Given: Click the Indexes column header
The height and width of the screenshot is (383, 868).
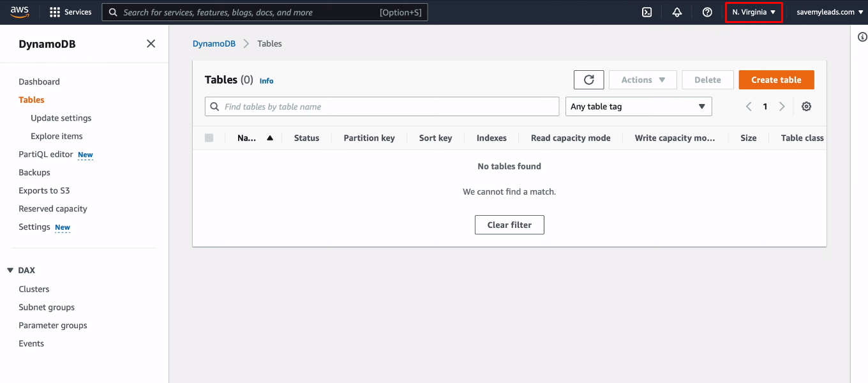Looking at the screenshot, I should click(491, 138).
